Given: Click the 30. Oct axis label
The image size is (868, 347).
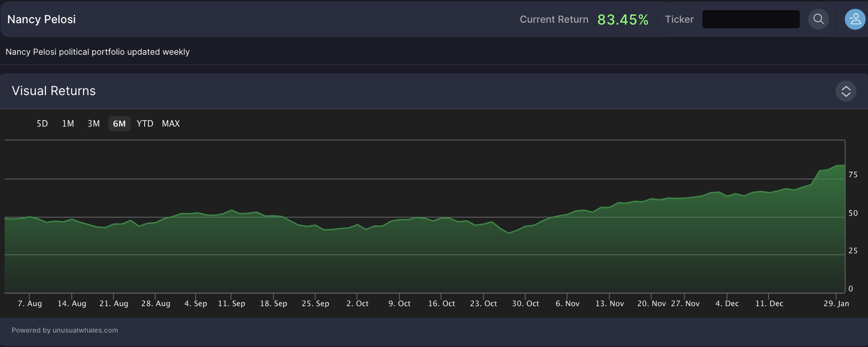Looking at the screenshot, I should tap(525, 303).
